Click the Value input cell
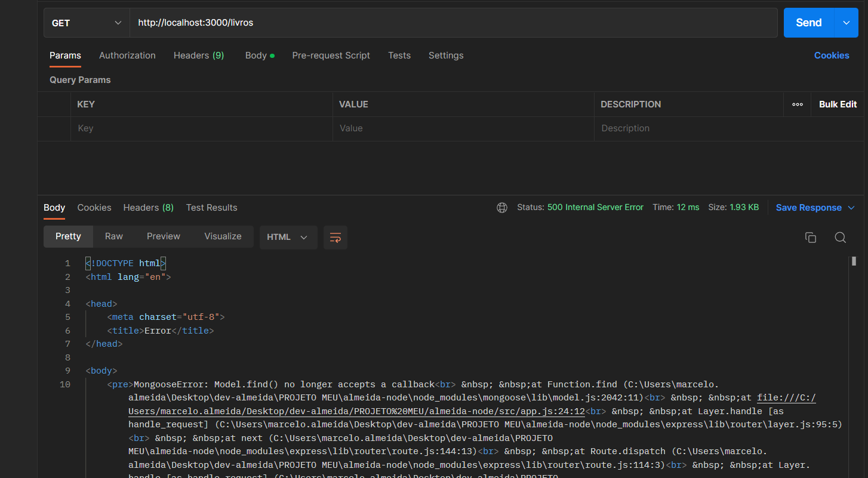The width and height of the screenshot is (868, 478). [x=463, y=128]
